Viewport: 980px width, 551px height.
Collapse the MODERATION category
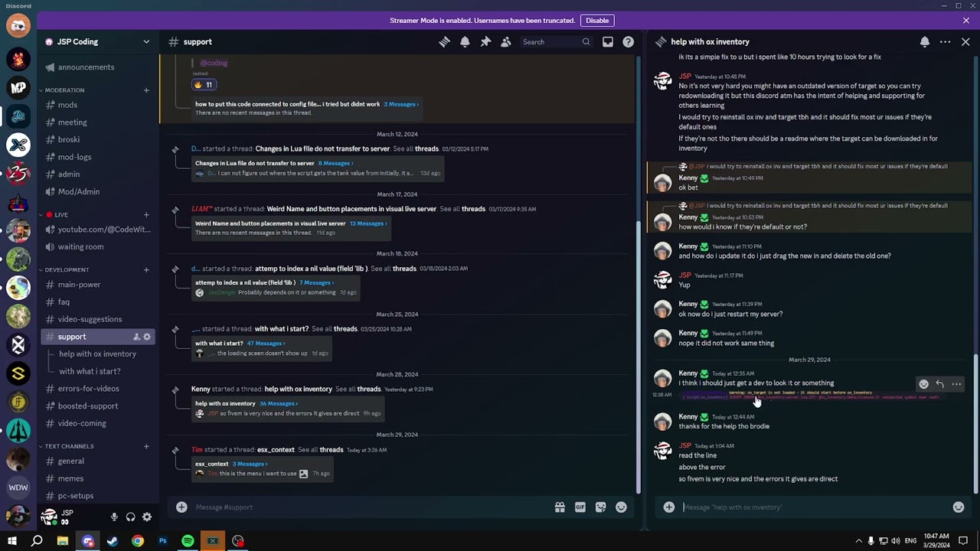pos(64,90)
